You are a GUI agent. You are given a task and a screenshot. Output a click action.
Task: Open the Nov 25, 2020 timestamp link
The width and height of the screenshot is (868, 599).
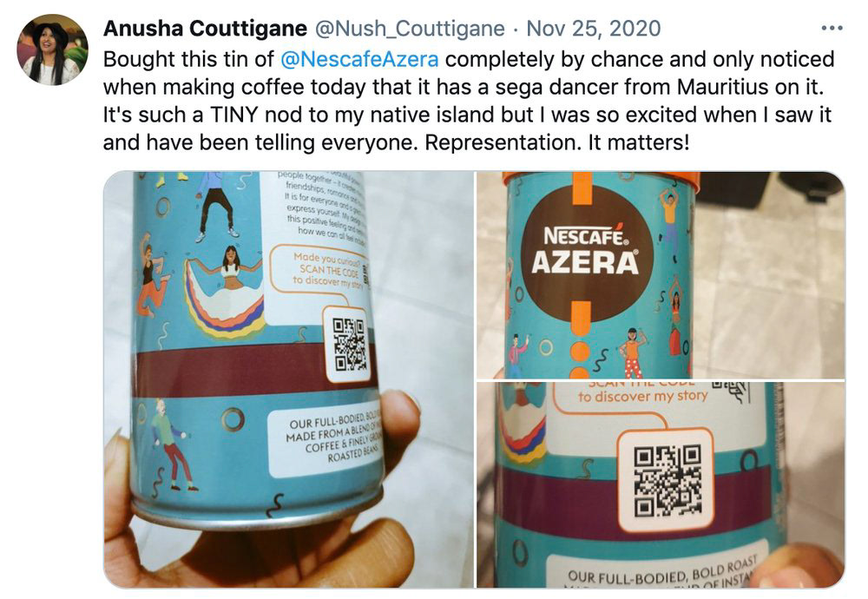click(594, 29)
